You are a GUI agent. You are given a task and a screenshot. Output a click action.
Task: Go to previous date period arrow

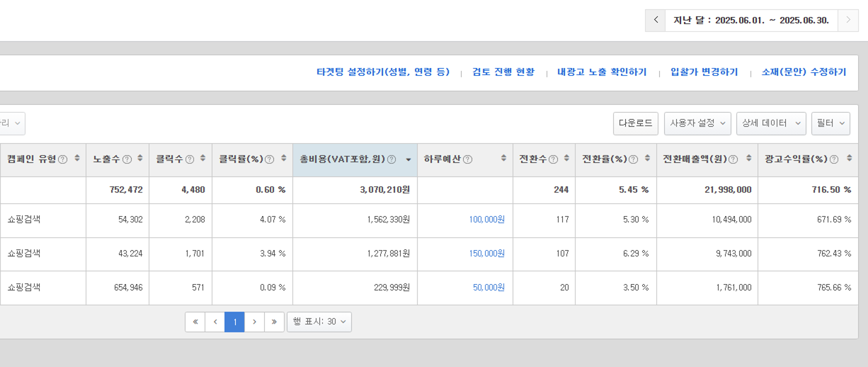pos(655,21)
